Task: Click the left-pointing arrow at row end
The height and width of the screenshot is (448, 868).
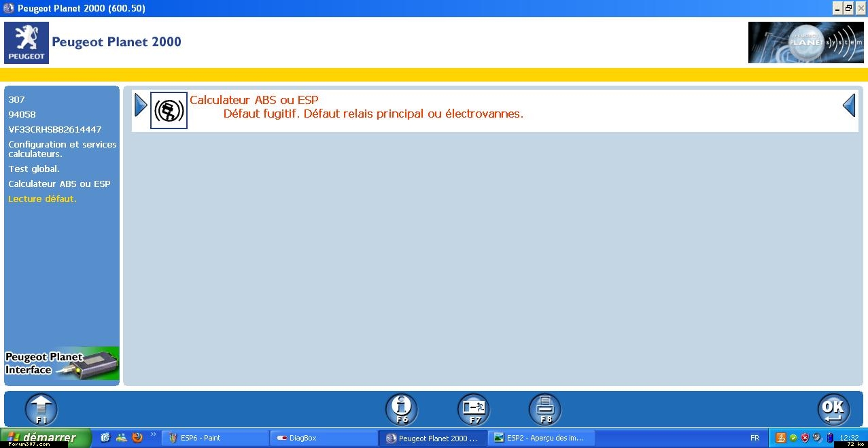Action: pos(849,105)
